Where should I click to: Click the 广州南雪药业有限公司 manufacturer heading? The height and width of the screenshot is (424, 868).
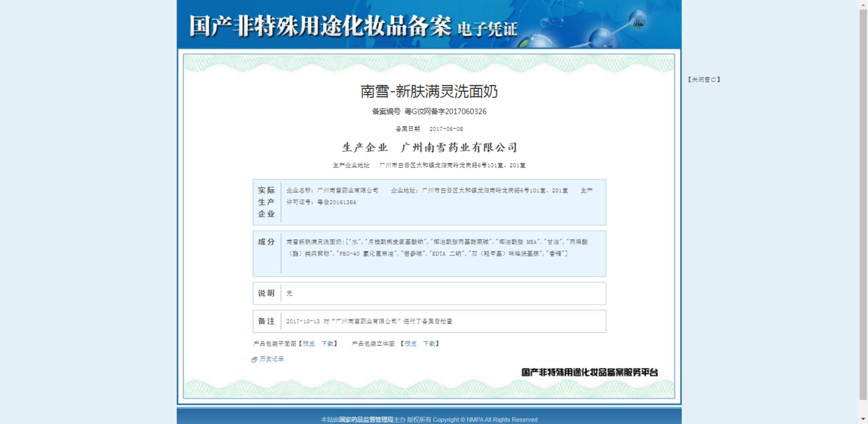click(x=459, y=148)
